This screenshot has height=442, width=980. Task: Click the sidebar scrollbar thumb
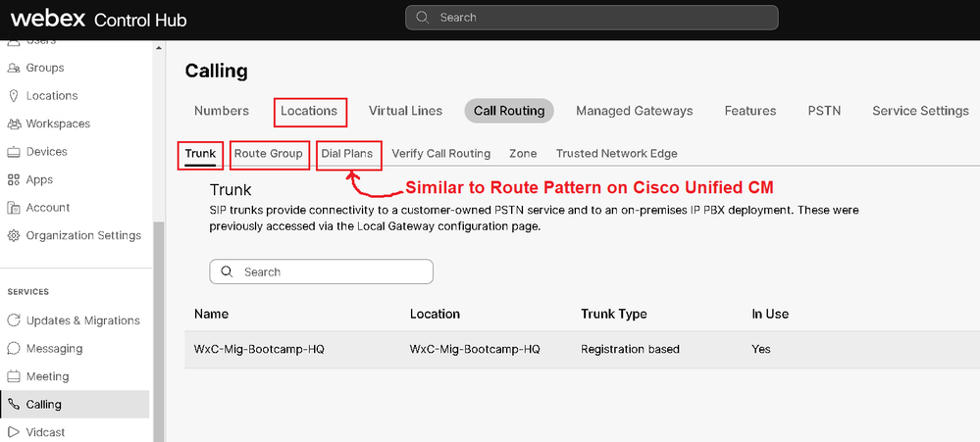tap(158, 331)
